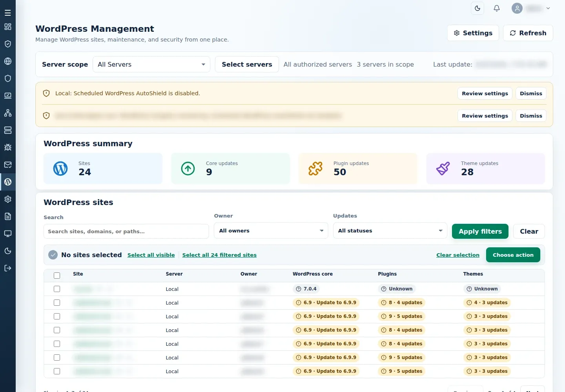Click the Clear selection link

pos(458,255)
